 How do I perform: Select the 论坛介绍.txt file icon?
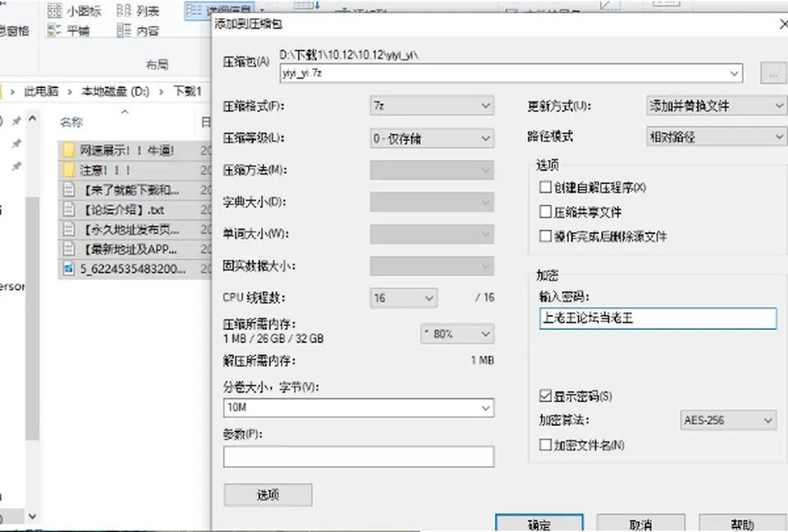pos(69,209)
